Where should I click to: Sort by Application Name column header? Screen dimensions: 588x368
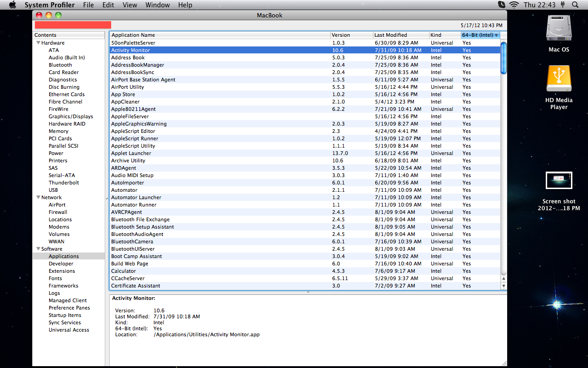[x=220, y=35]
